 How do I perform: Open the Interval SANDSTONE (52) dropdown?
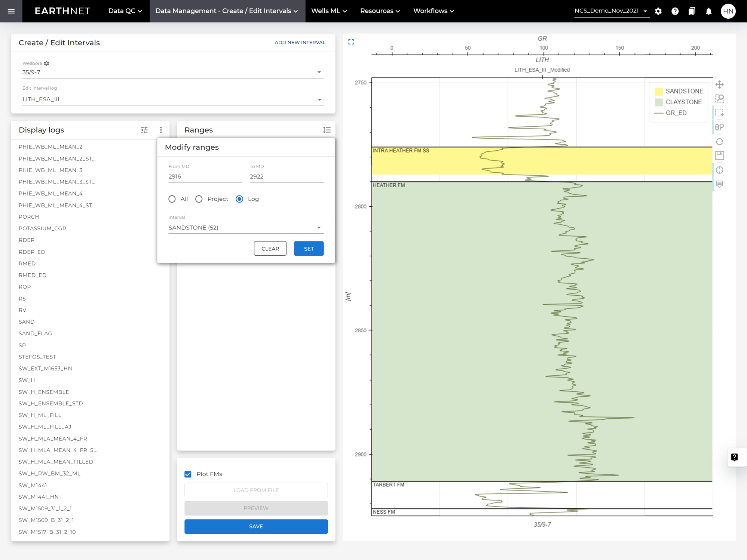(319, 228)
